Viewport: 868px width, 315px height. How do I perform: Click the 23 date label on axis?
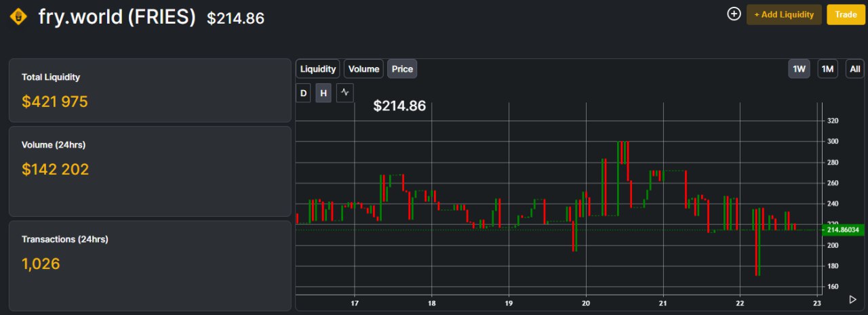point(816,303)
